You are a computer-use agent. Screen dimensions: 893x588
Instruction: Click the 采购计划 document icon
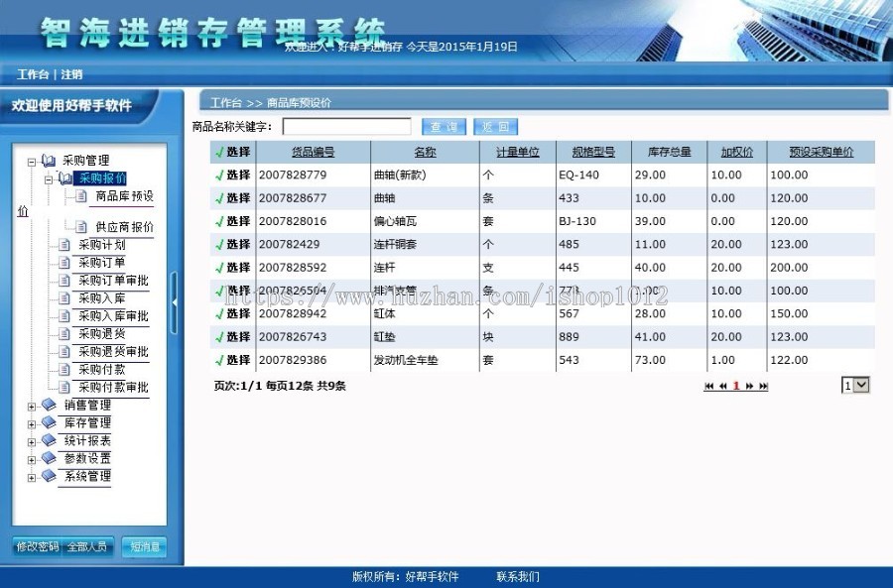64,245
